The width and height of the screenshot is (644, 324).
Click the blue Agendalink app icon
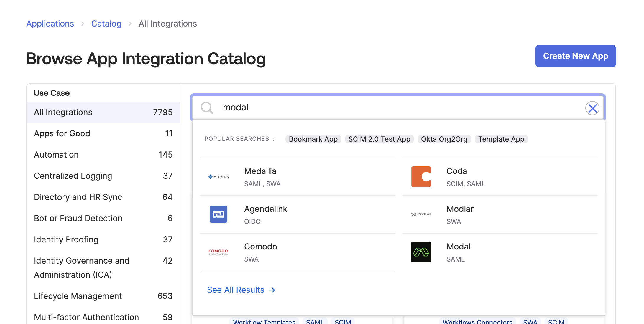(218, 214)
